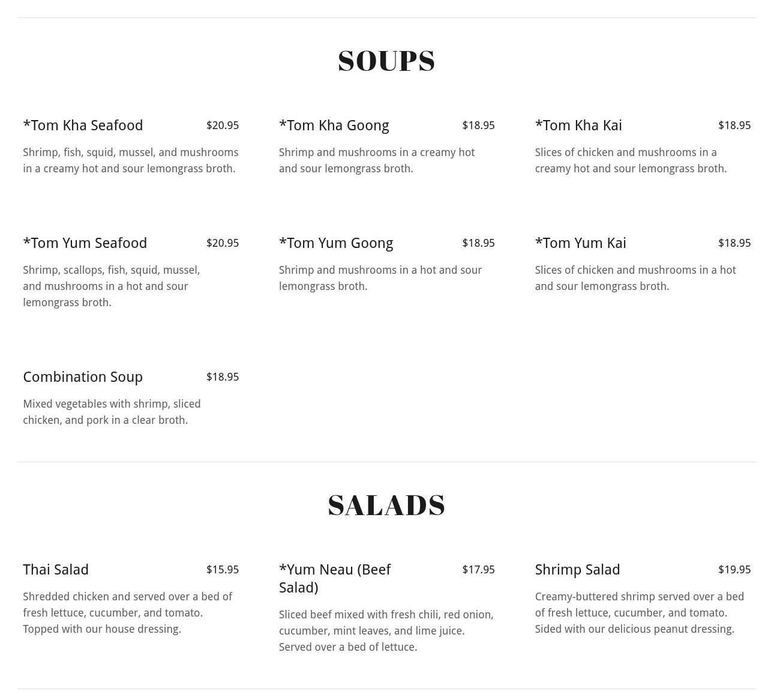Click the Tom Yum Seafood description paragraph

coord(112,286)
